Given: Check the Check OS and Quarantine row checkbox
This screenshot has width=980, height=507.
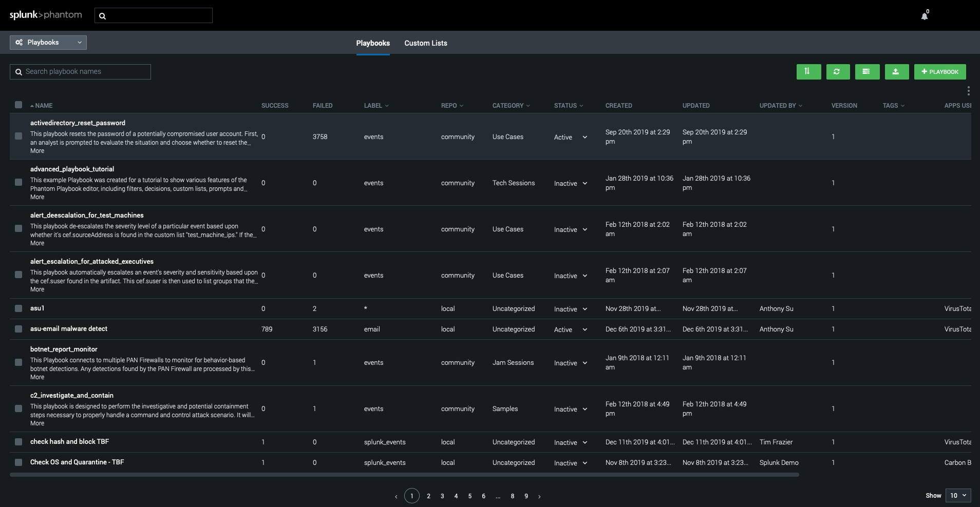Looking at the screenshot, I should (x=18, y=462).
